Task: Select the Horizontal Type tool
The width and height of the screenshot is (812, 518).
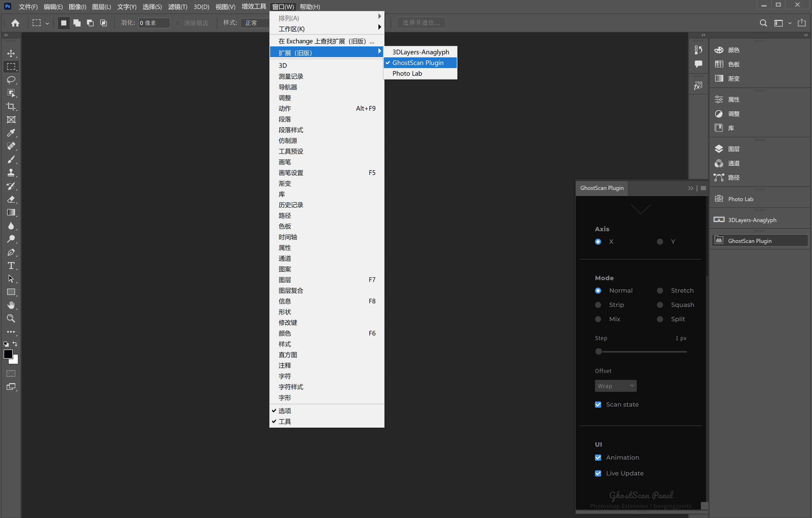Action: point(11,266)
